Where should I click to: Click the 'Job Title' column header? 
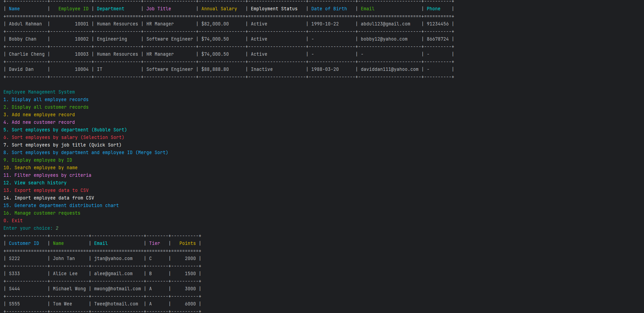pyautogui.click(x=159, y=9)
